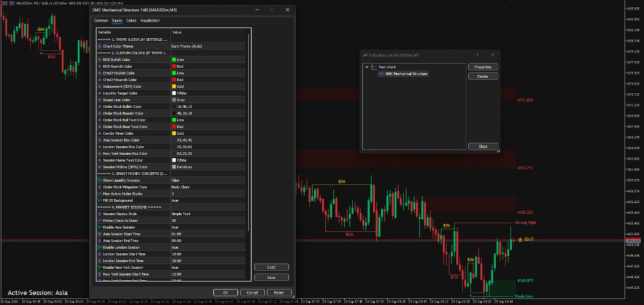Image resolution: width=644 pixels, height=305 pixels.
Task: Click the Inducement (IDM) Color row icon
Action: (x=99, y=86)
